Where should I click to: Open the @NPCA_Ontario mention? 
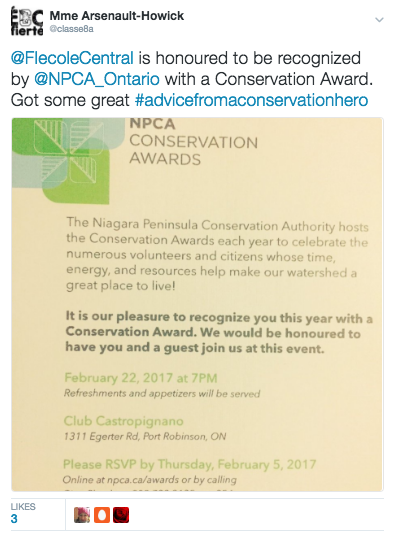(97, 79)
